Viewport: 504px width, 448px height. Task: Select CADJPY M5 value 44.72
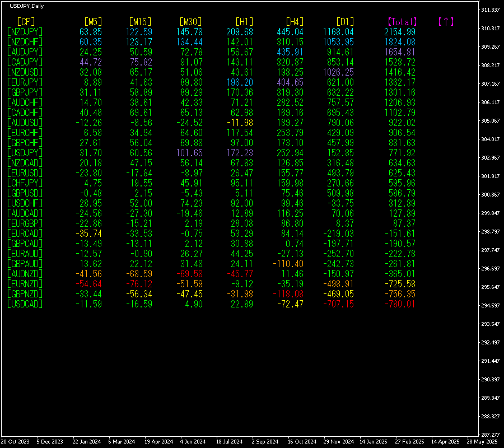pyautogui.click(x=91, y=62)
